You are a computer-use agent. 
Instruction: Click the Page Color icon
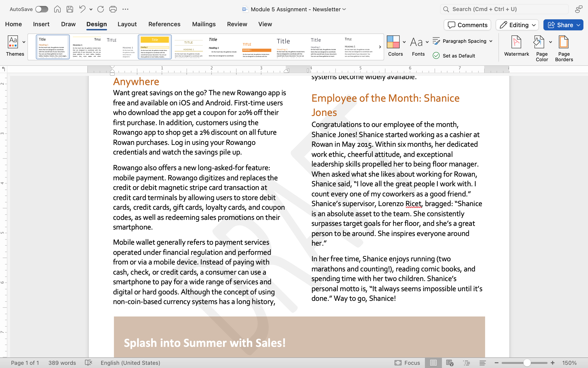pyautogui.click(x=539, y=42)
